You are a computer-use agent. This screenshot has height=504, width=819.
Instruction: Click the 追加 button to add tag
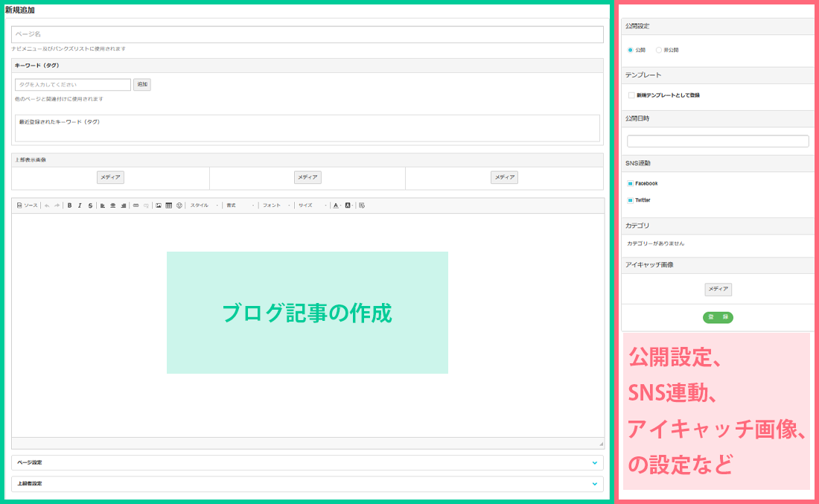click(x=142, y=85)
